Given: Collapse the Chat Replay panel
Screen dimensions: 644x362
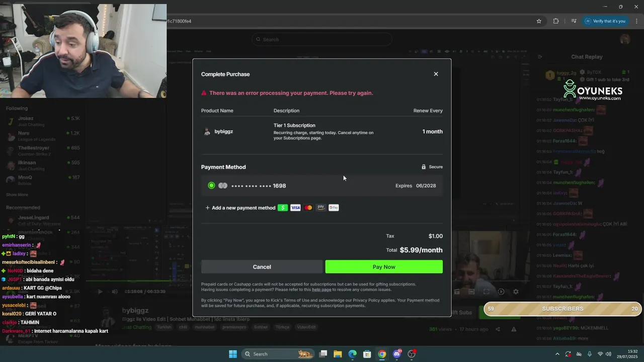Looking at the screenshot, I should (539, 57).
